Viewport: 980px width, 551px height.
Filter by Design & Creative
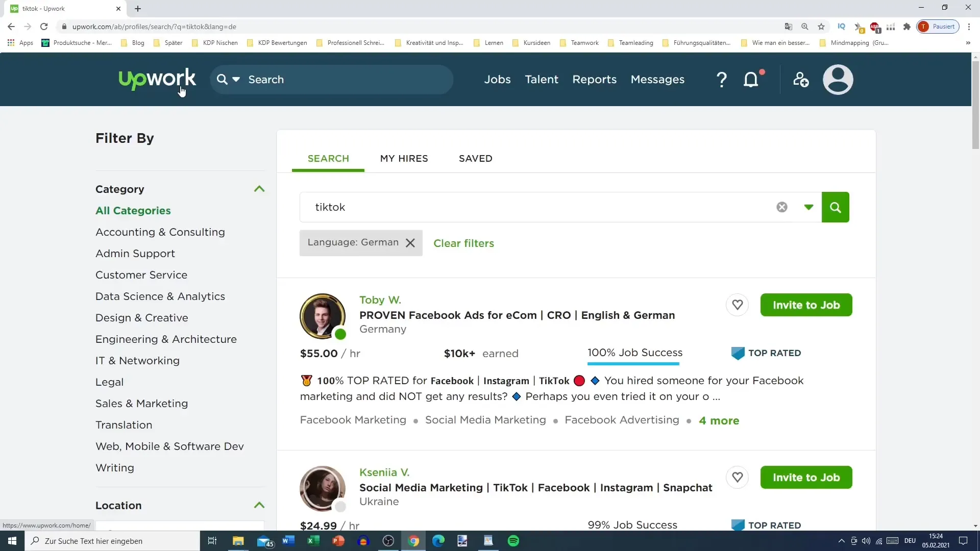pos(141,318)
